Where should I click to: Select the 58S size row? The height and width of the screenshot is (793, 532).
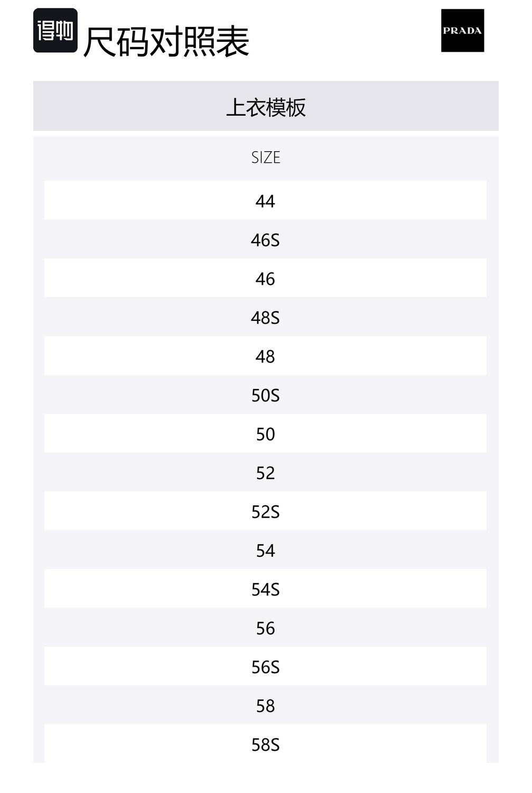(265, 745)
